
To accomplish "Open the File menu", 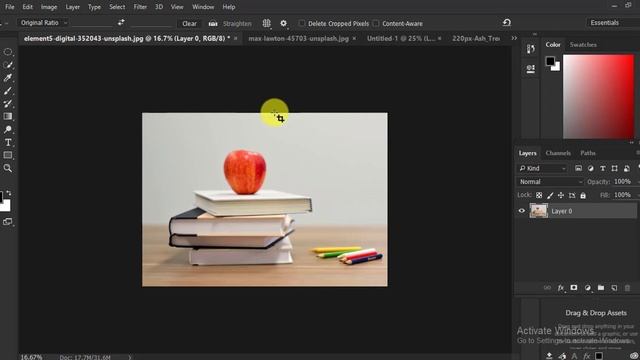I will [x=10, y=7].
